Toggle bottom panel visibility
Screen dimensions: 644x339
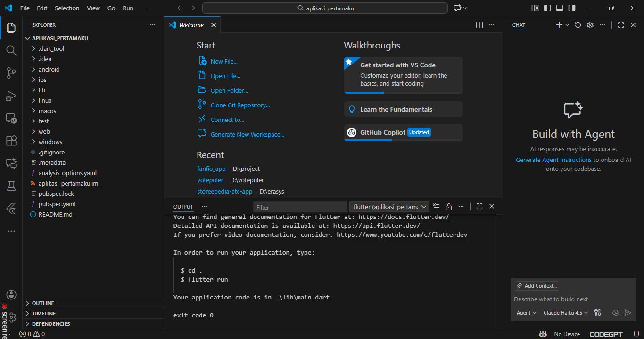560,8
